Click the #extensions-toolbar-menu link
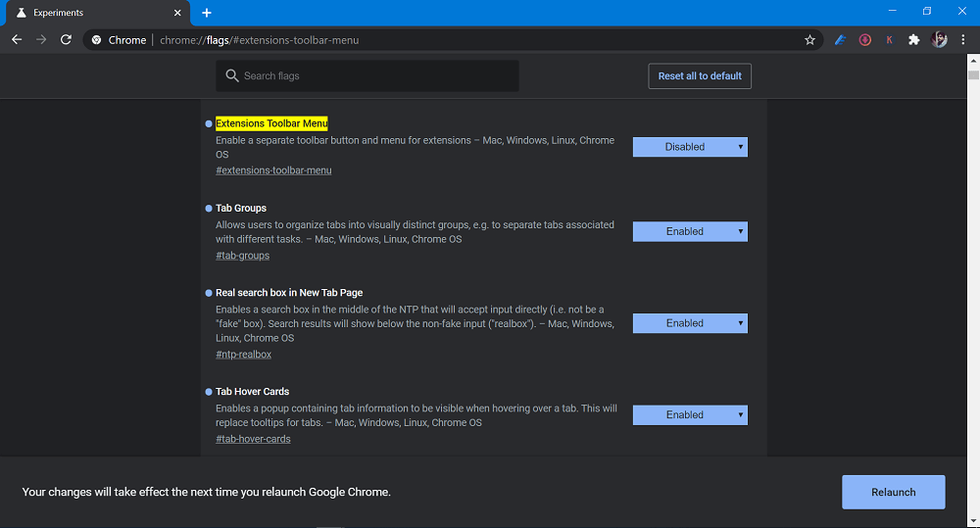Image resolution: width=980 pixels, height=528 pixels. [273, 170]
